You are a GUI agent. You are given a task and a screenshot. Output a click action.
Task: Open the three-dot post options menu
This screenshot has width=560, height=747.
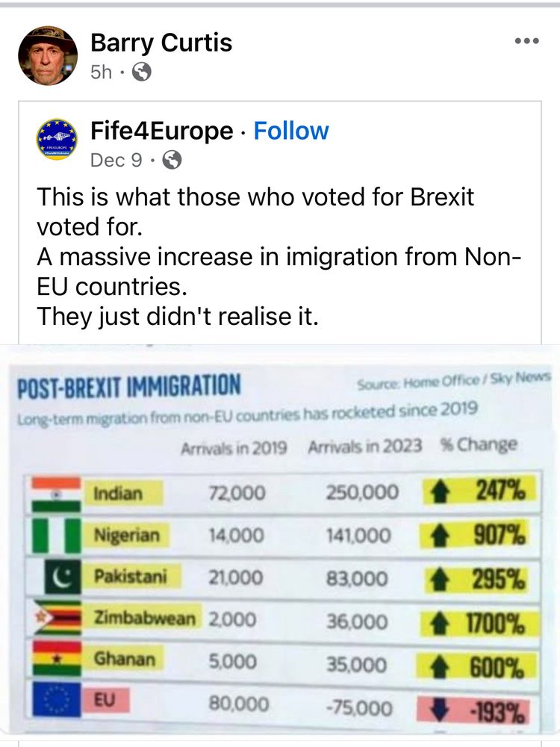(527, 41)
